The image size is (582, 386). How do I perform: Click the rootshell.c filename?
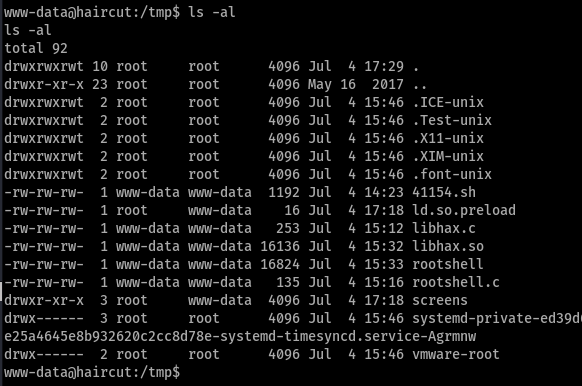456,282
